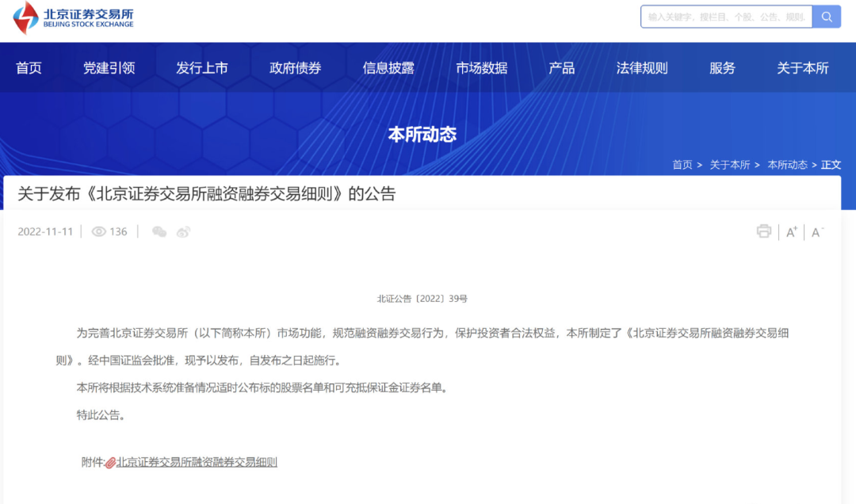Screen dimensions: 856x504
Task: Click the red paperclip attachment icon
Action: [x=110, y=463]
